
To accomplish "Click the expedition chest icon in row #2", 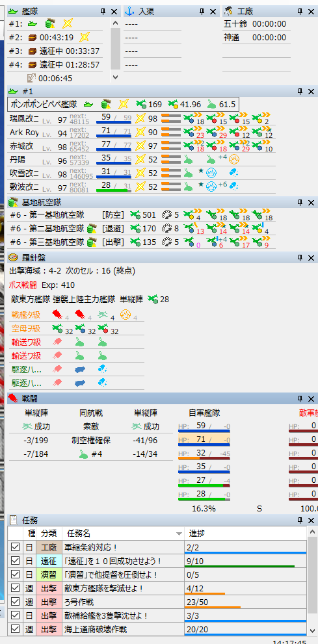I will click(33, 38).
